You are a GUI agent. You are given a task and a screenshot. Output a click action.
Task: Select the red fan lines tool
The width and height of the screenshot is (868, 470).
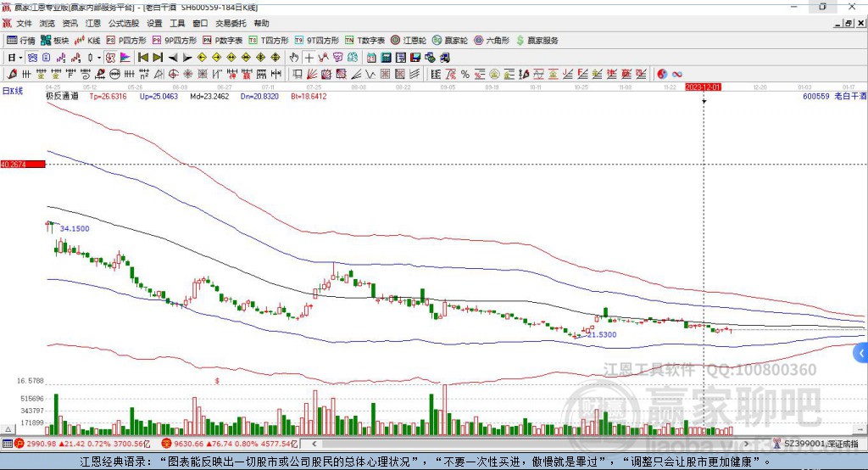(x=312, y=75)
